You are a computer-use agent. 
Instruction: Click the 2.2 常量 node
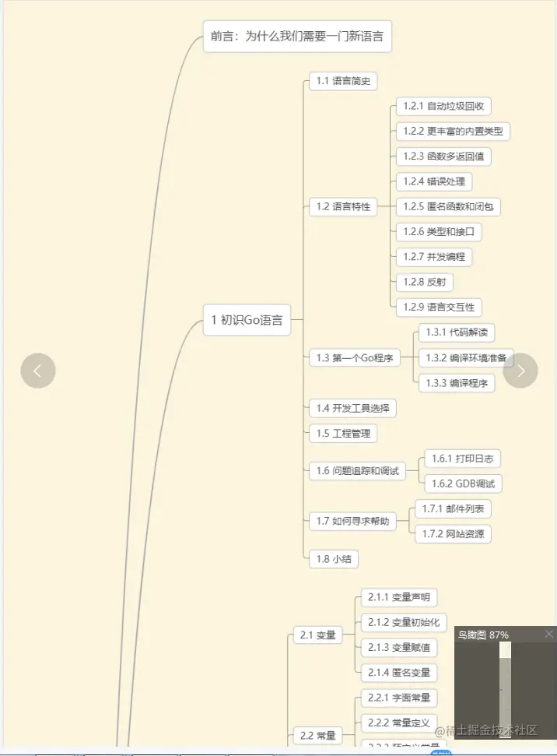tap(317, 736)
